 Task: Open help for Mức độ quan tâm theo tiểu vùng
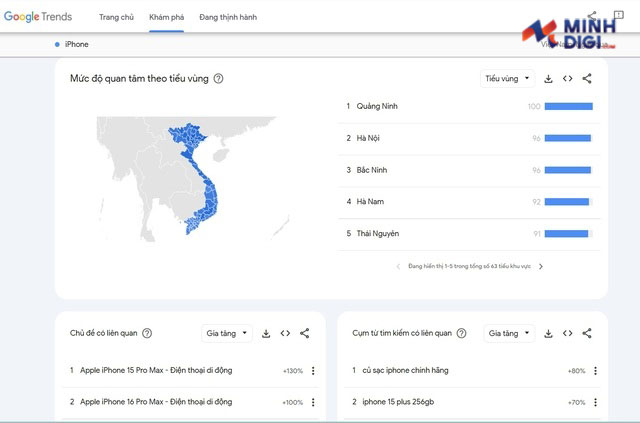tap(219, 78)
